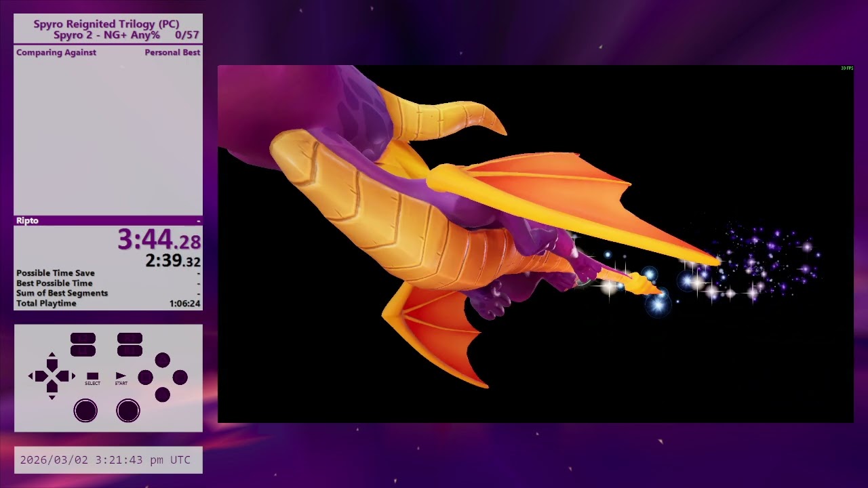
Task: Click the bottom face button (cross) on controller
Action: pos(163,394)
